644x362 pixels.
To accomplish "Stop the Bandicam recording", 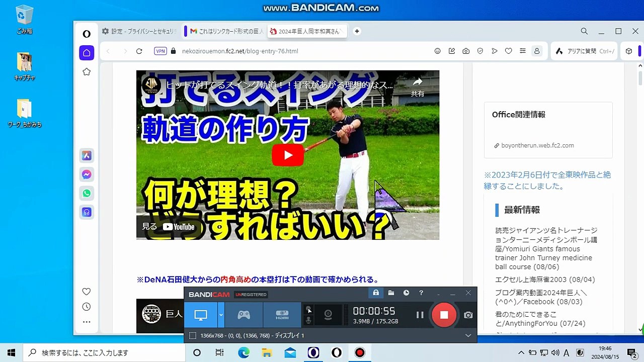I will pos(444,315).
